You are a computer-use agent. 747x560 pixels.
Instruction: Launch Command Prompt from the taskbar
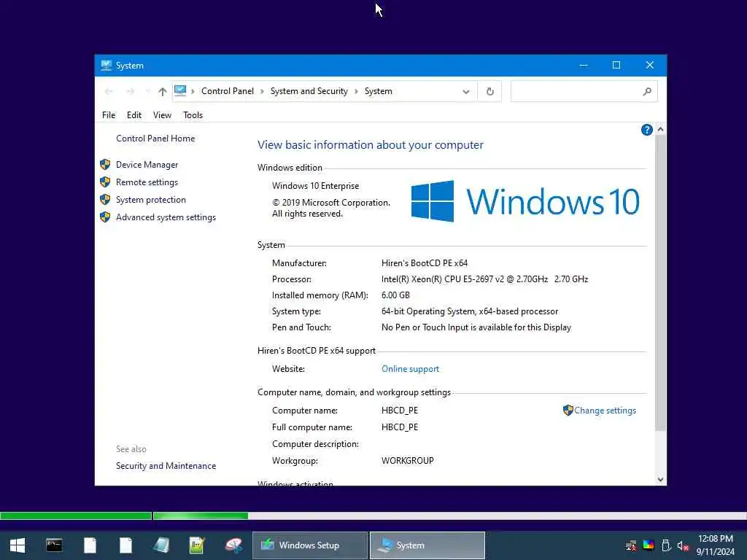[x=54, y=545]
